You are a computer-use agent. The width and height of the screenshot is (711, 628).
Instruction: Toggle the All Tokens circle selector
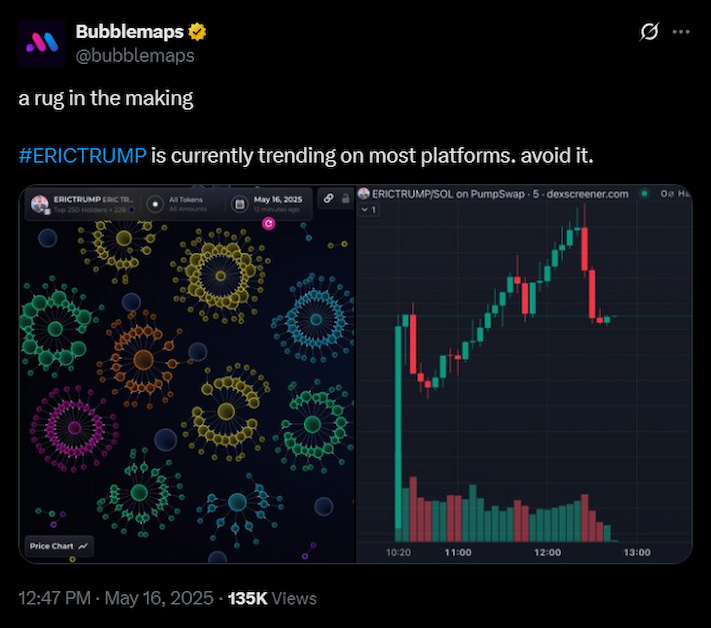coord(155,204)
